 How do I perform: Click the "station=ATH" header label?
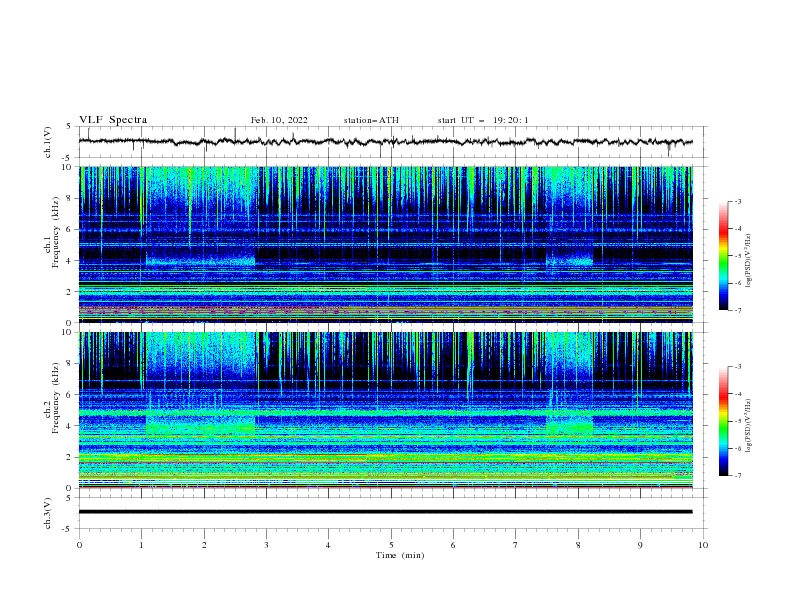(371, 120)
